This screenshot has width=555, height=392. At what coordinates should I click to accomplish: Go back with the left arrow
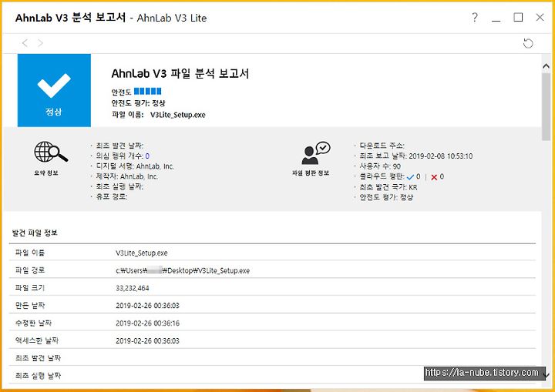coord(25,43)
